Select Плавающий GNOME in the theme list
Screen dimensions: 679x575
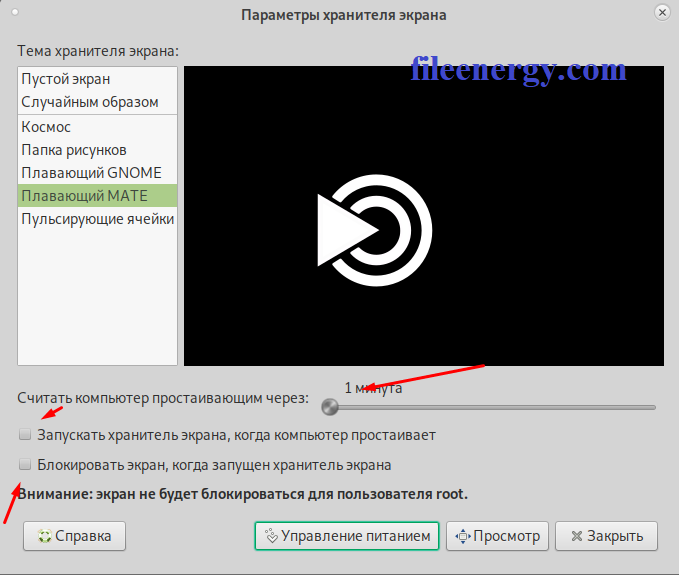(97, 173)
